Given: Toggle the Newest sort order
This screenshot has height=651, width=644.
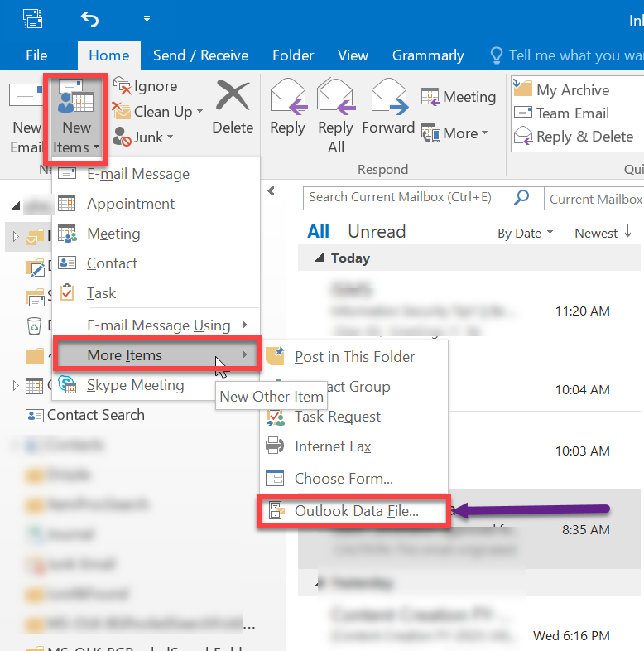Looking at the screenshot, I should pos(603,233).
